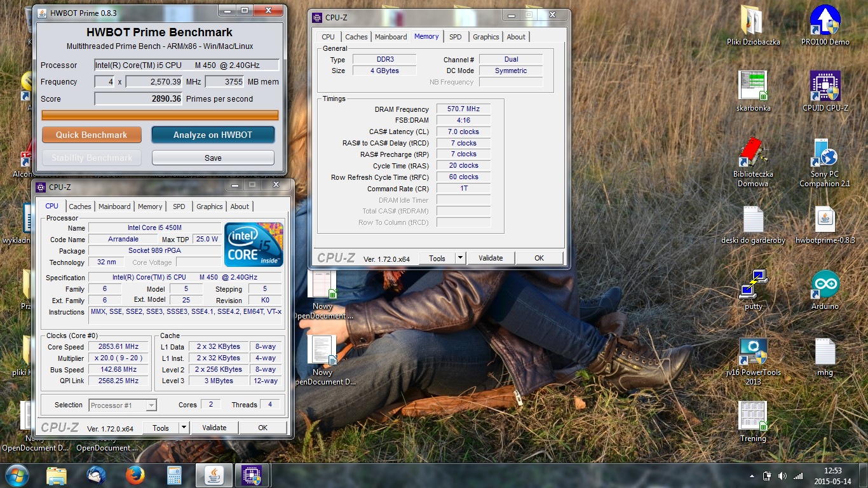The image size is (868, 488).
Task: Click Tools button in lower CPU-Z window
Action: tap(161, 428)
